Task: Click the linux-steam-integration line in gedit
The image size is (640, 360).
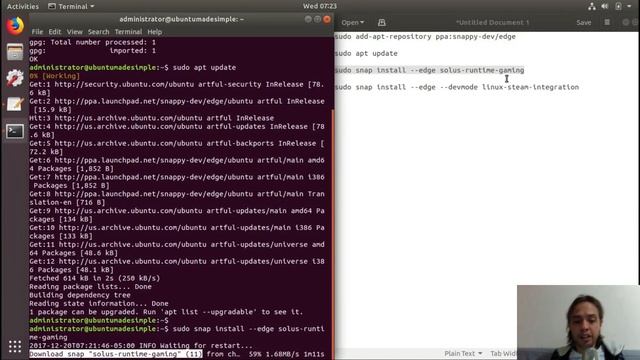Action: 457,87
